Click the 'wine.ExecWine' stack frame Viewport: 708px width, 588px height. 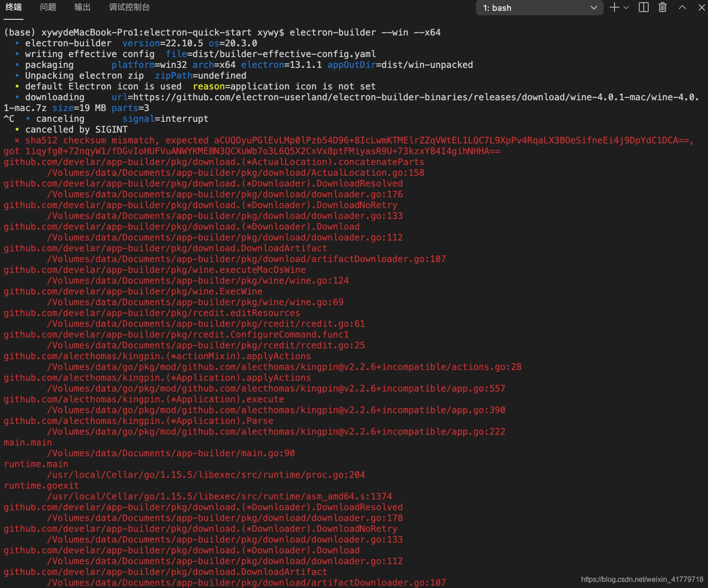(133, 291)
